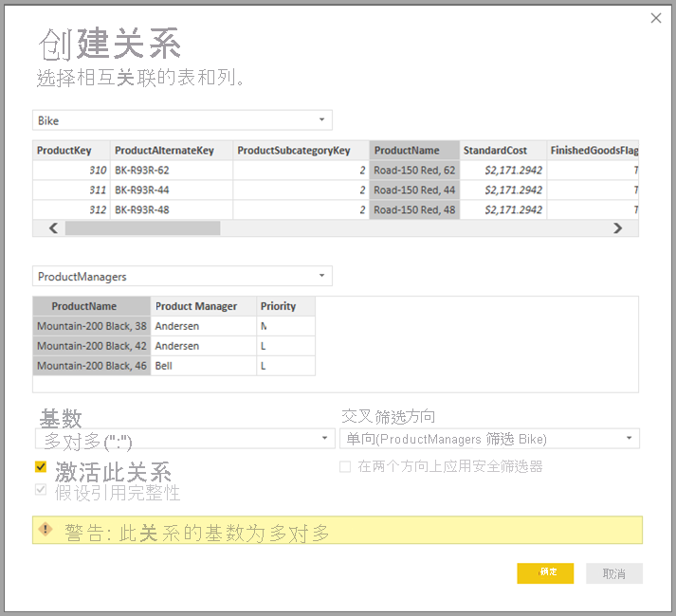The height and width of the screenshot is (616, 676).
Task: Close the Create Relationship dialog with X
Action: click(x=655, y=18)
